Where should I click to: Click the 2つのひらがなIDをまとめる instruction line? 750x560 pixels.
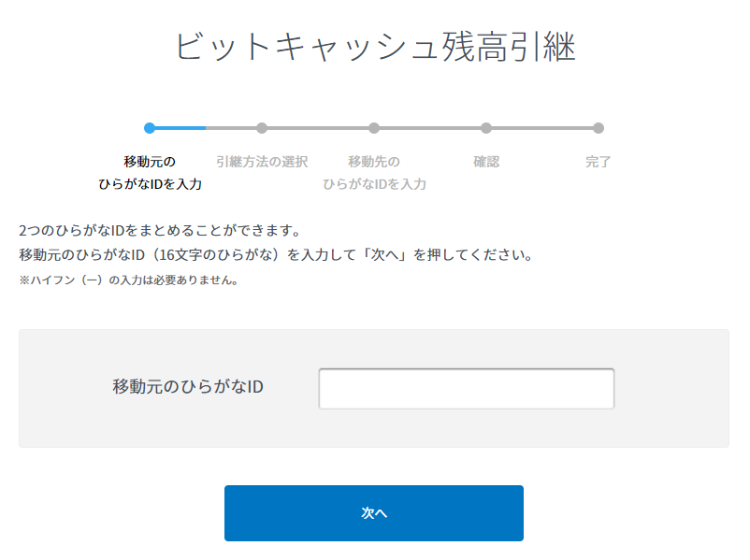click(x=159, y=229)
